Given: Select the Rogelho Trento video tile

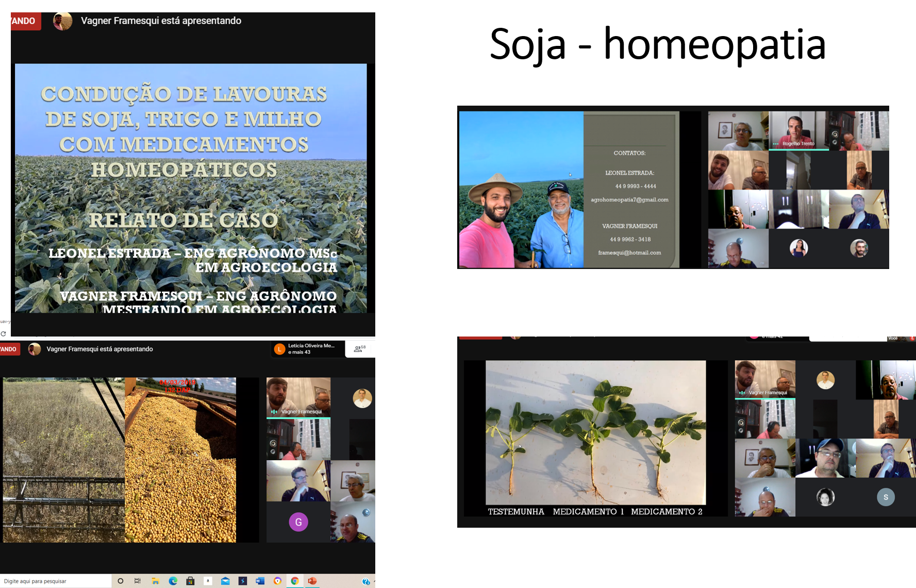Looking at the screenshot, I should 798,130.
